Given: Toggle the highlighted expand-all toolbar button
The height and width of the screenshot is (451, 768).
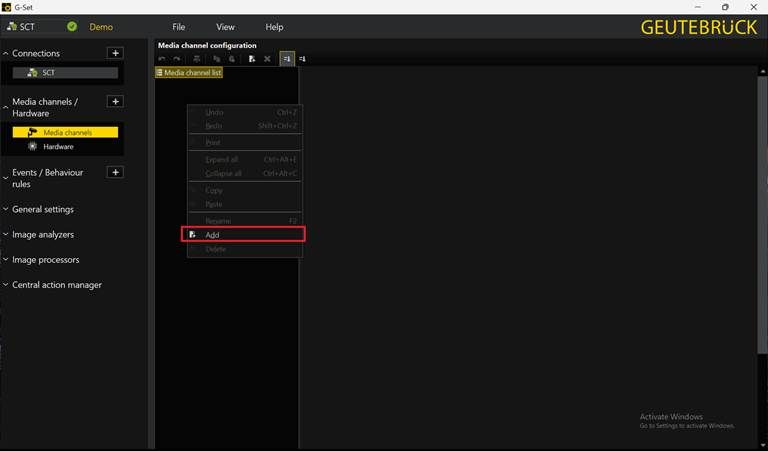Looking at the screenshot, I should 287,59.
